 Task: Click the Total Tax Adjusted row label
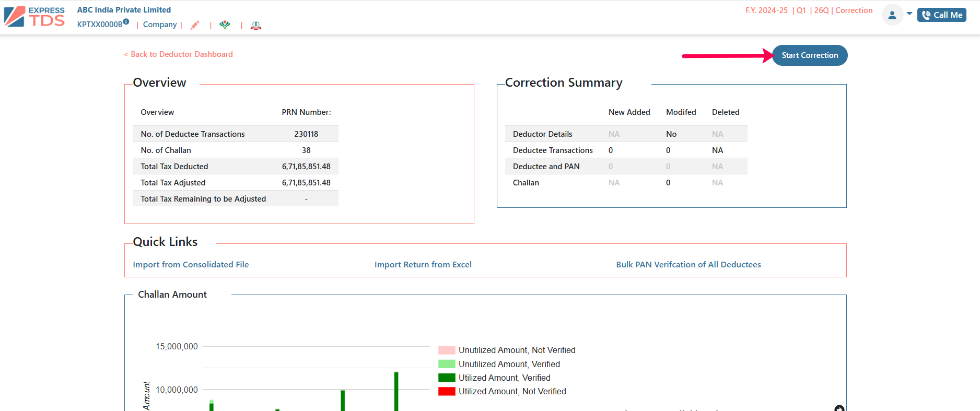click(x=173, y=183)
